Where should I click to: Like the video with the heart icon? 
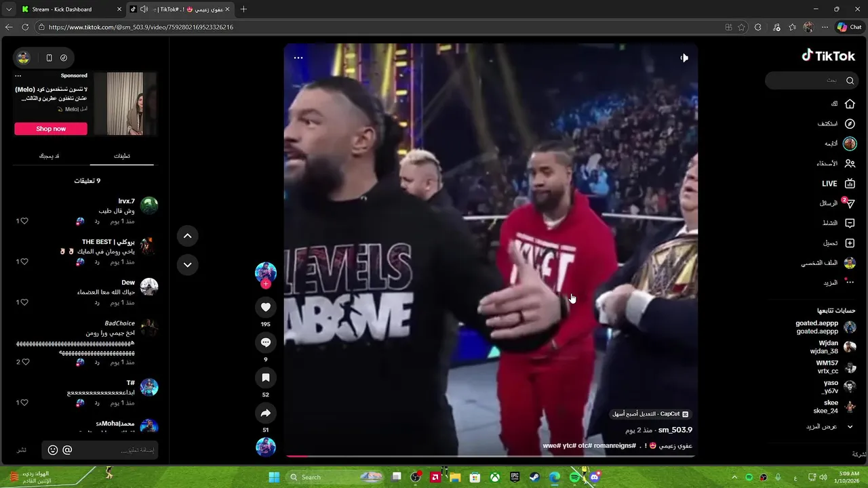coord(265,307)
